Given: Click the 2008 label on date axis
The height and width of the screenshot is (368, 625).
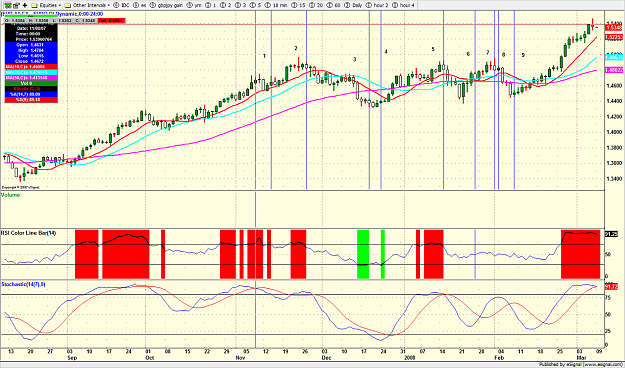Looking at the screenshot, I should [x=411, y=358].
